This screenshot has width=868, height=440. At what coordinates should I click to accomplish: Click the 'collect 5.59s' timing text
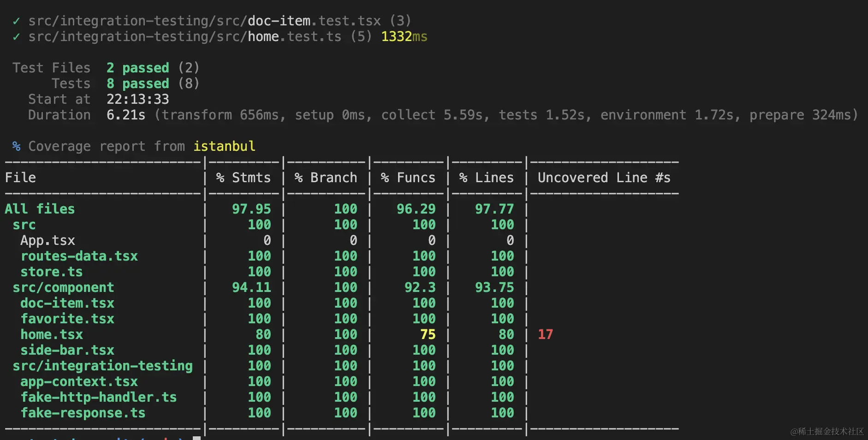(x=432, y=115)
